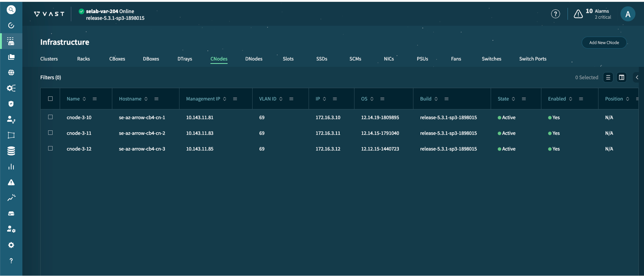
Task: Open the Name column filter menu
Action: coord(95,99)
